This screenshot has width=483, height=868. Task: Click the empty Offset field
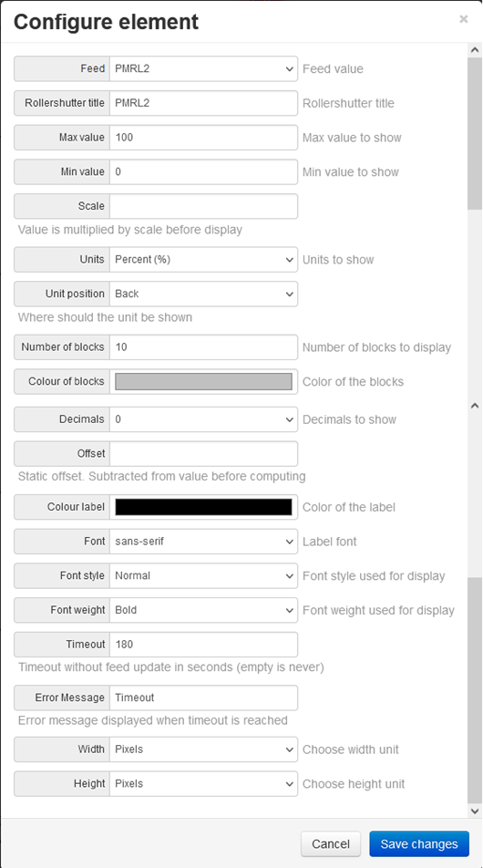pos(203,454)
